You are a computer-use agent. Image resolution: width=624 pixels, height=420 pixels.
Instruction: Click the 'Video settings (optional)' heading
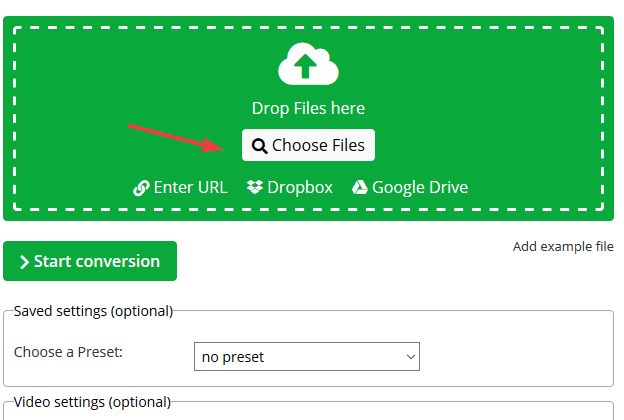pyautogui.click(x=92, y=402)
